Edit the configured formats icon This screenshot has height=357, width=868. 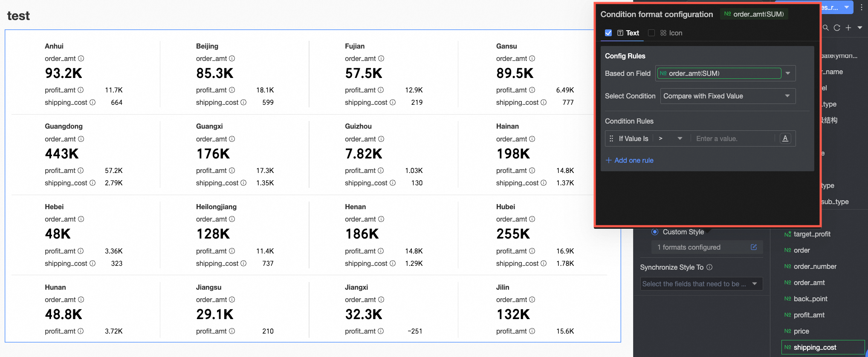tap(754, 247)
